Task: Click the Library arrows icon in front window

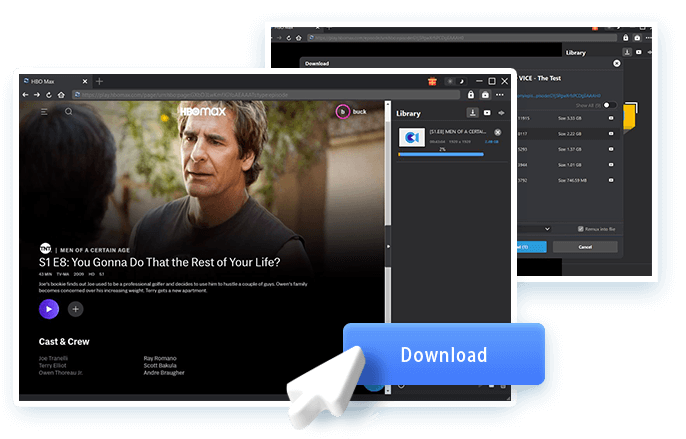Action: tap(501, 113)
